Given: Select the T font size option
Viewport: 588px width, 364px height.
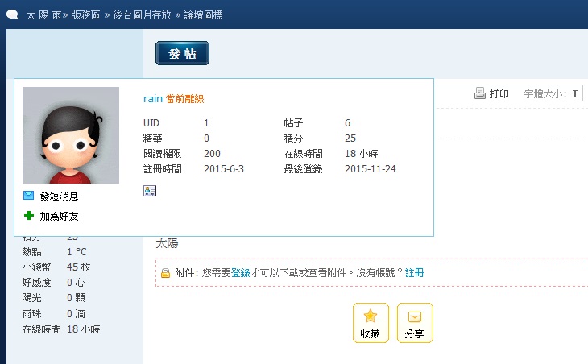Looking at the screenshot, I should click(575, 94).
